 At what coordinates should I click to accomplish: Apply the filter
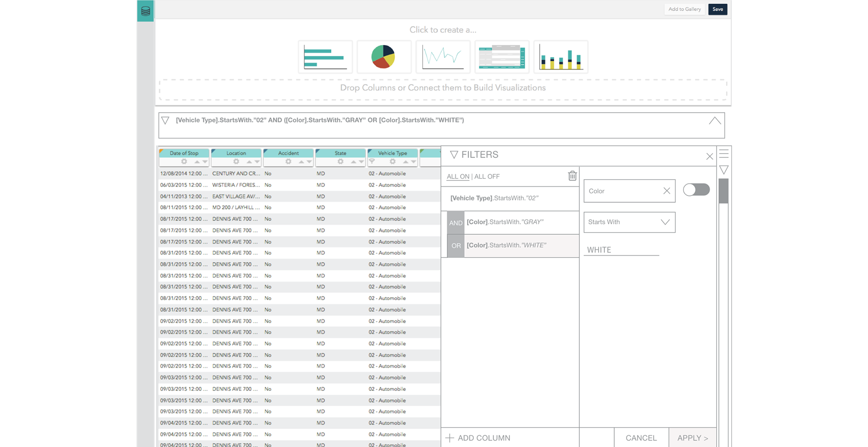693,438
